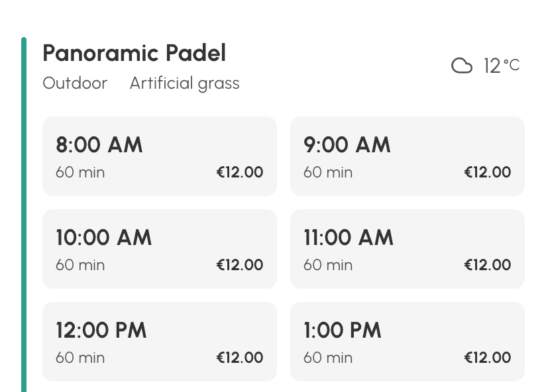Click the €12.00 price on 8:00 AM
Viewport: 546px width, 392px height.
coord(240,172)
